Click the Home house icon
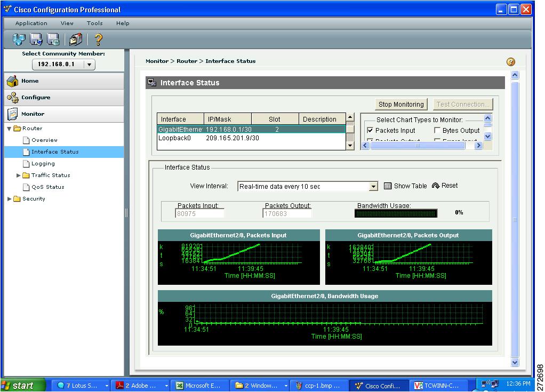Viewport: 545px width, 392px height. click(12, 81)
